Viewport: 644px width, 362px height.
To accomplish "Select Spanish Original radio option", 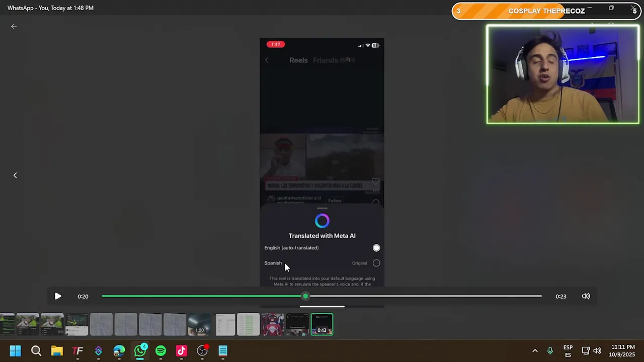I will 376,263.
